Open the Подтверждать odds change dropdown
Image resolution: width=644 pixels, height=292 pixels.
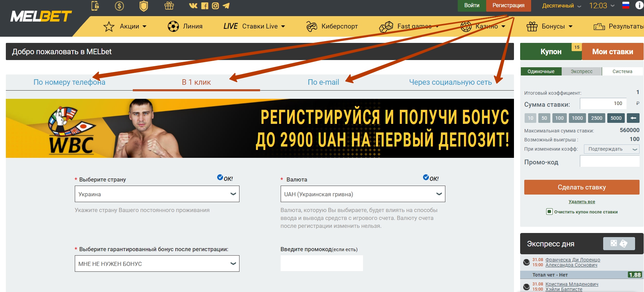(612, 149)
